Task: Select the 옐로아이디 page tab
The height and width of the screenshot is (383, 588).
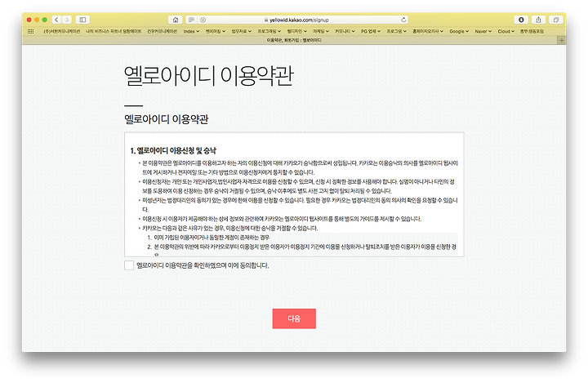Action: (294, 40)
